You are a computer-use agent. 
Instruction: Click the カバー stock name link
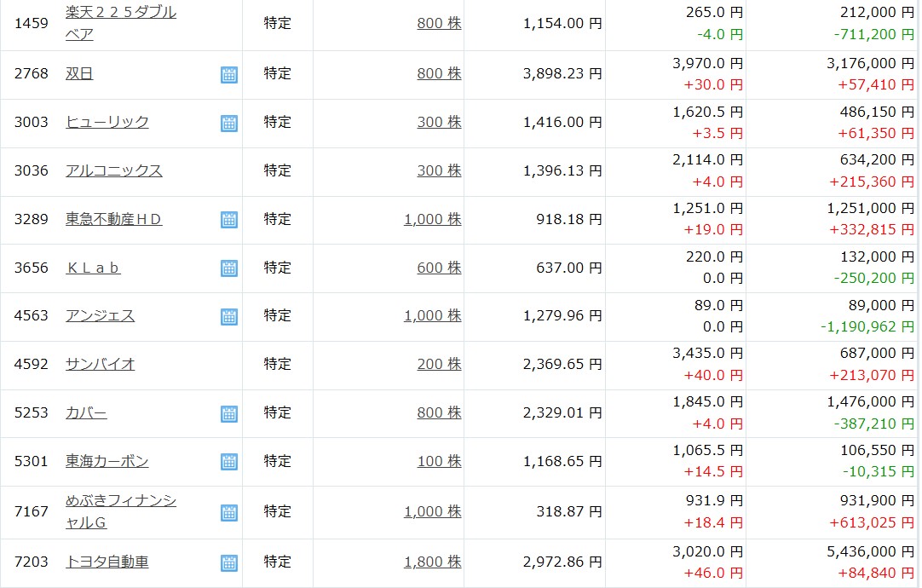pos(86,412)
